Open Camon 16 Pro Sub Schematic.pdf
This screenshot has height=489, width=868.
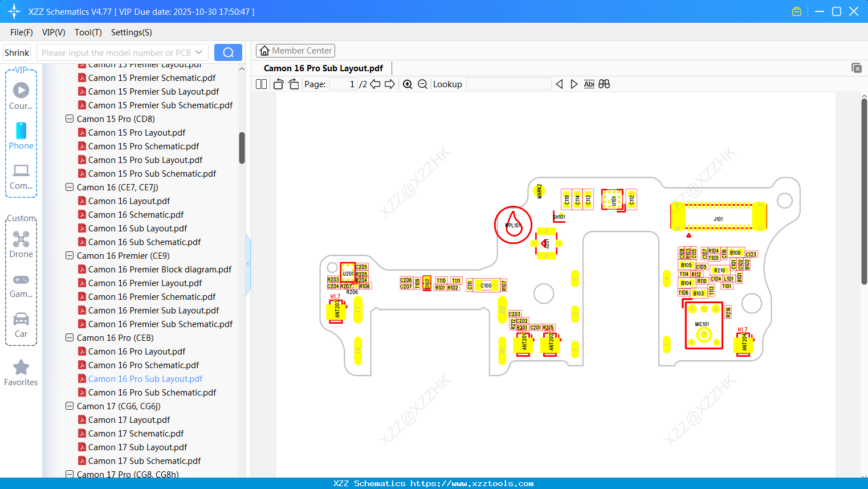[152, 393]
